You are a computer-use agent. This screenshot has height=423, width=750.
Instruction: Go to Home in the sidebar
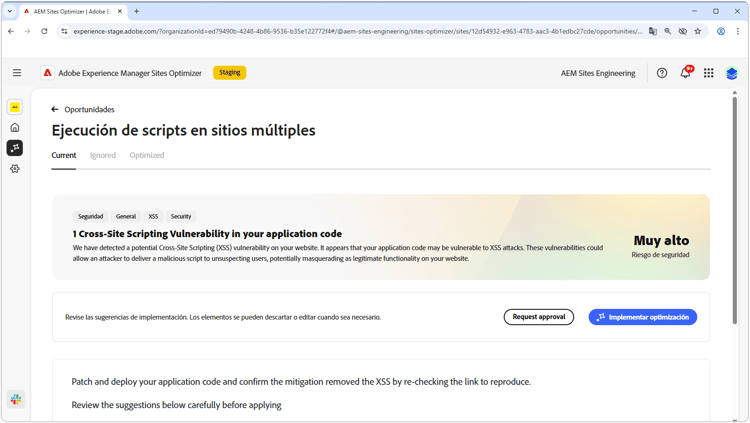pos(15,127)
